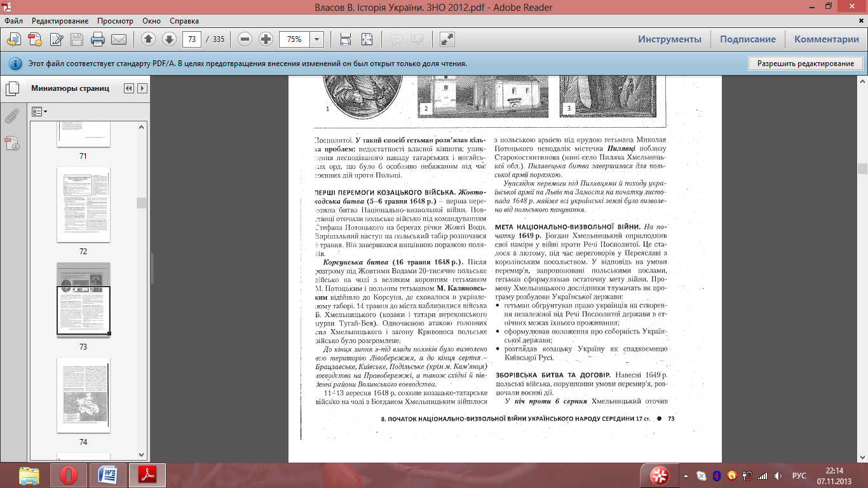Click the page number field showing 73
This screenshot has width=868, height=488.
(x=191, y=39)
